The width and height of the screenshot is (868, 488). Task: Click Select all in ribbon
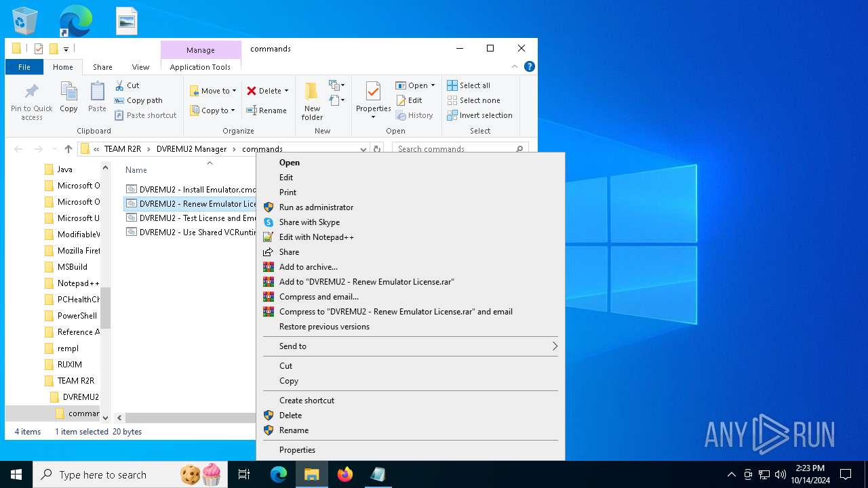[469, 85]
